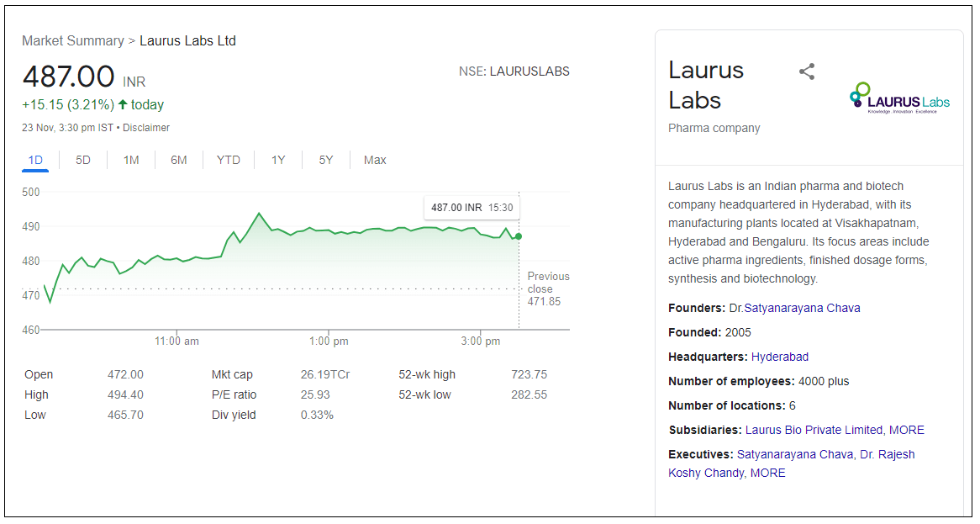The height and width of the screenshot is (524, 980).
Task: Click the Previous close 471.85 label
Action: (x=548, y=288)
